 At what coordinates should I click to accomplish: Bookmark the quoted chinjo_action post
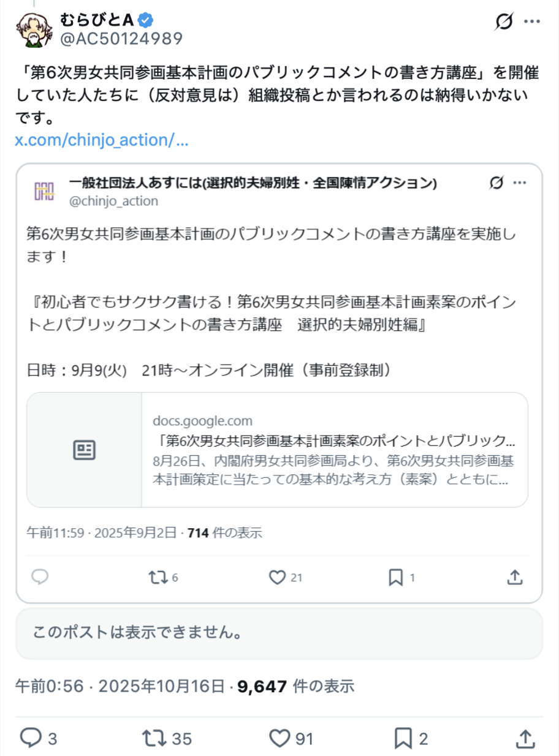396,576
